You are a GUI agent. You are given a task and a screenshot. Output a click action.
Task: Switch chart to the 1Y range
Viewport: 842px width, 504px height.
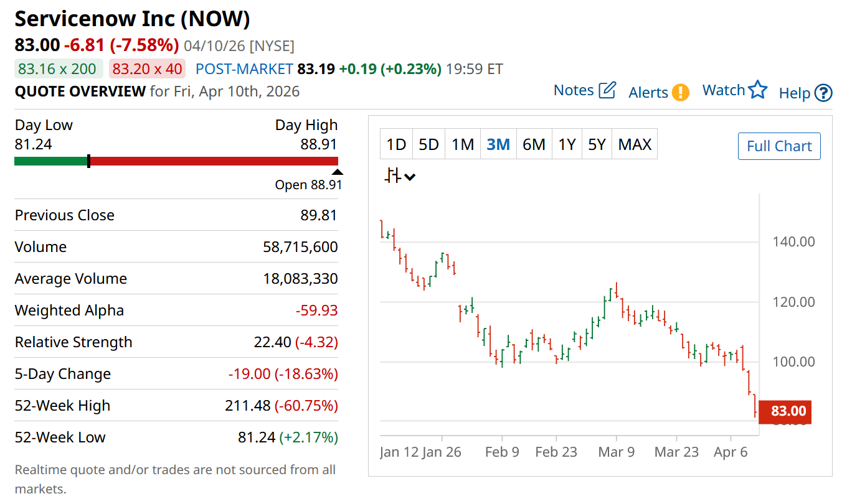tap(567, 145)
